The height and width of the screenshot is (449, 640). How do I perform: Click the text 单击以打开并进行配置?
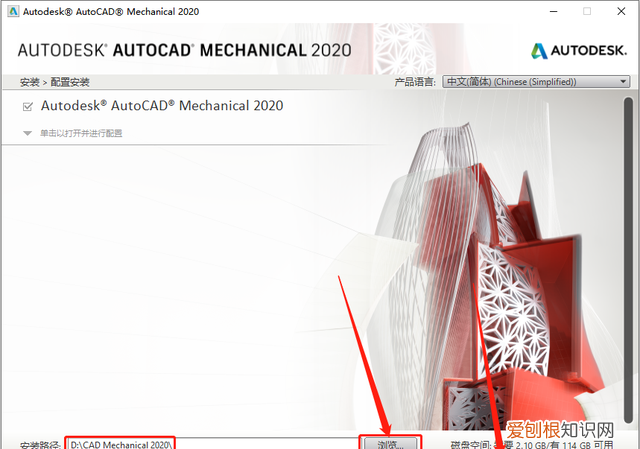pyautogui.click(x=81, y=133)
